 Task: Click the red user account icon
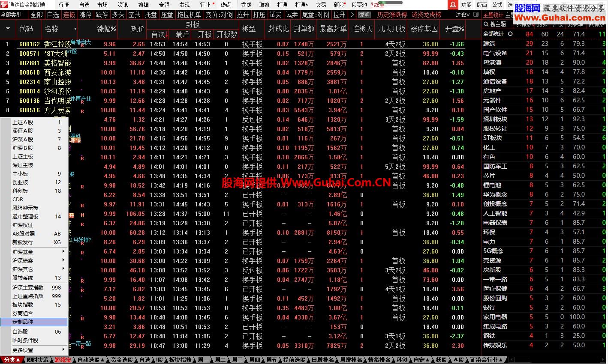pos(453,5)
